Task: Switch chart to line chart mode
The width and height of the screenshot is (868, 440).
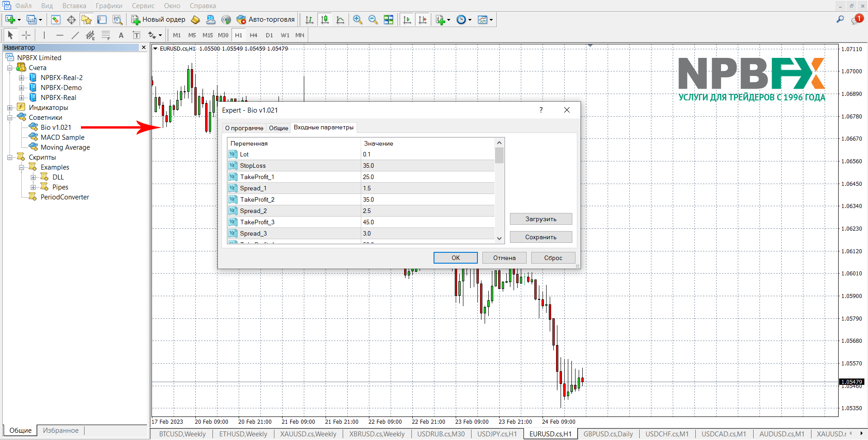Action: (x=340, y=19)
